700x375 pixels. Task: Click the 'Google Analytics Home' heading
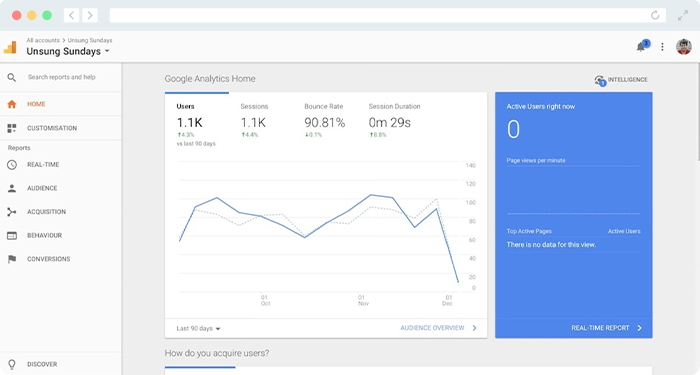coord(210,79)
